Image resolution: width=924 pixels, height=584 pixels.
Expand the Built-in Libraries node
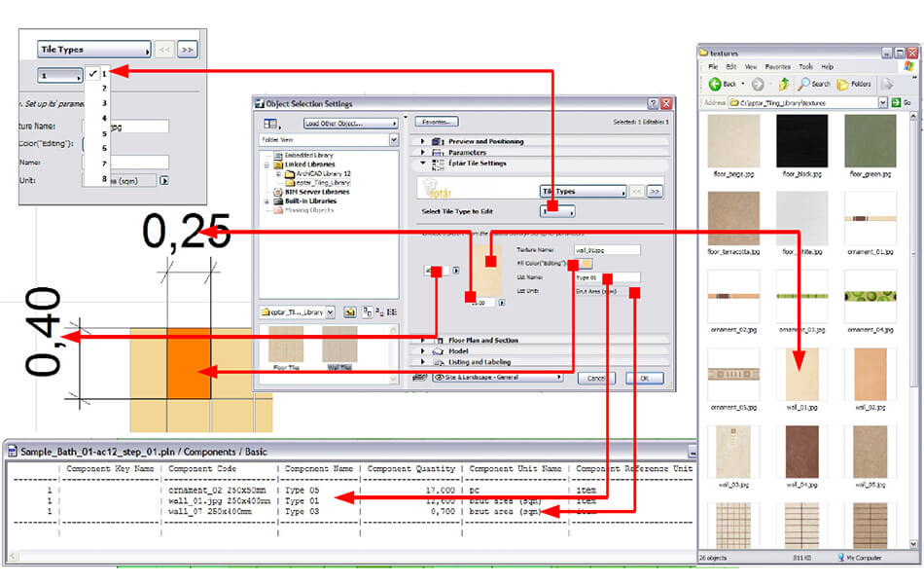click(x=267, y=201)
